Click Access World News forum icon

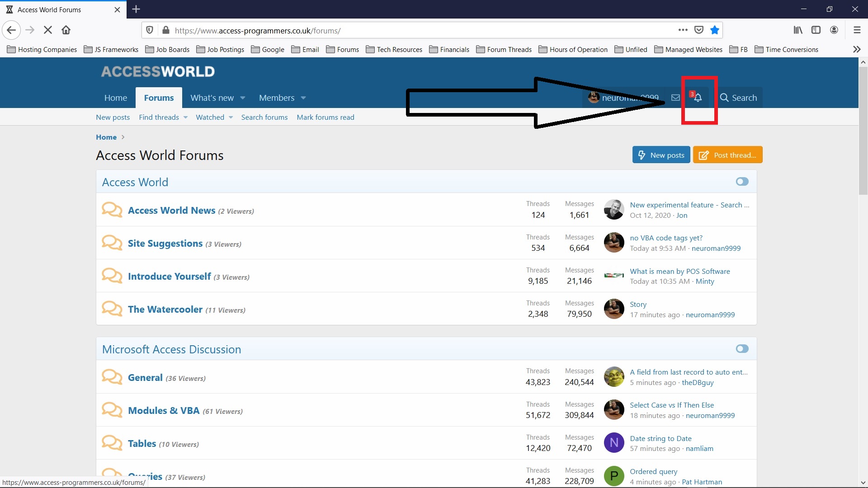tap(112, 210)
